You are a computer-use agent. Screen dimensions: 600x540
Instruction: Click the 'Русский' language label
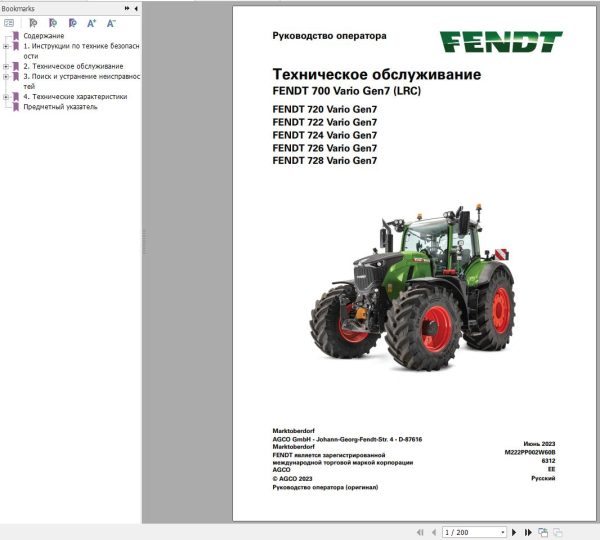tap(543, 478)
